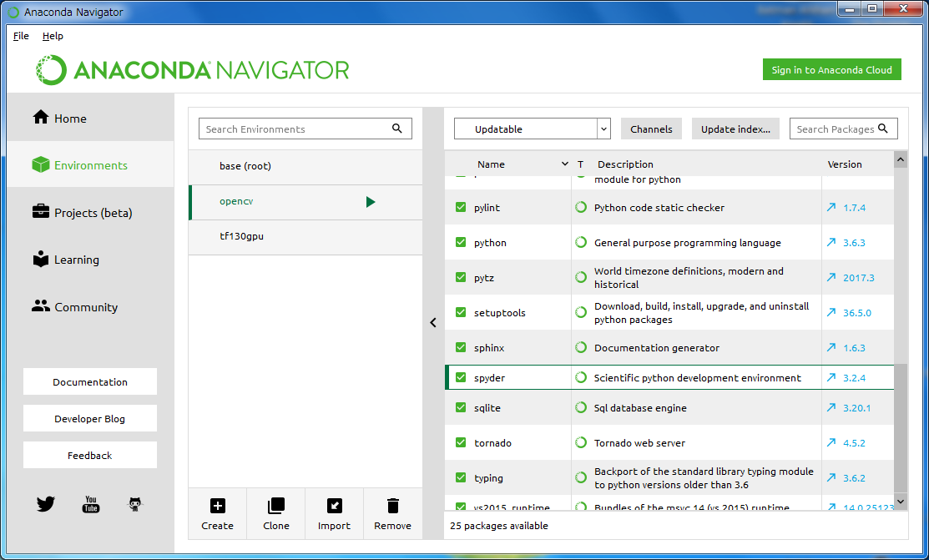Open the Learning tab
Screen dimensions: 929x560
[91, 260]
